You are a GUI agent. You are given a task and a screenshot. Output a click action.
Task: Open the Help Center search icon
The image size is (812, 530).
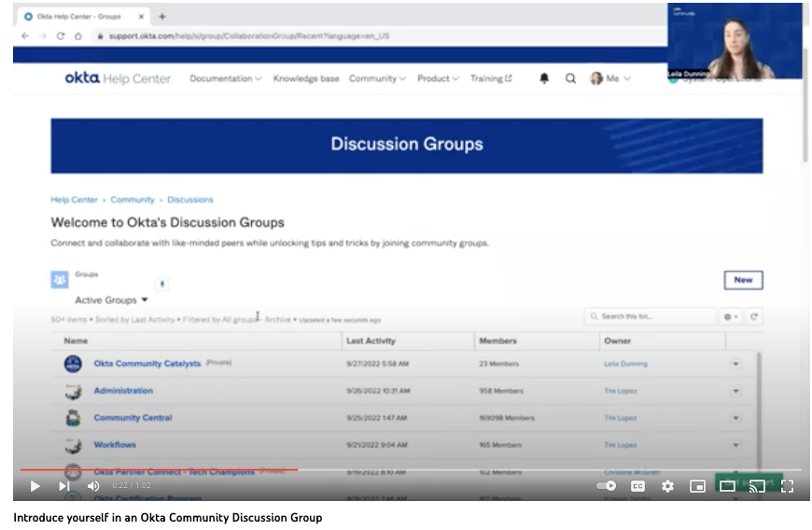tap(570, 78)
